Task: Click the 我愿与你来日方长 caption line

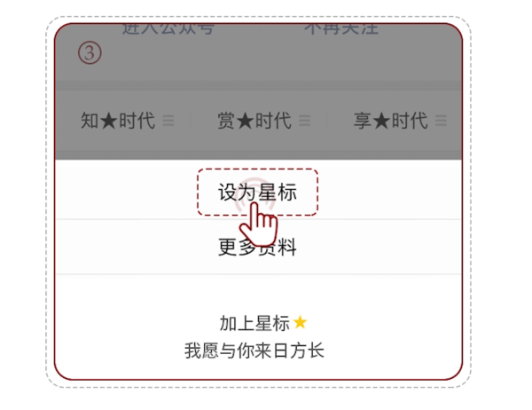Action: click(x=254, y=351)
